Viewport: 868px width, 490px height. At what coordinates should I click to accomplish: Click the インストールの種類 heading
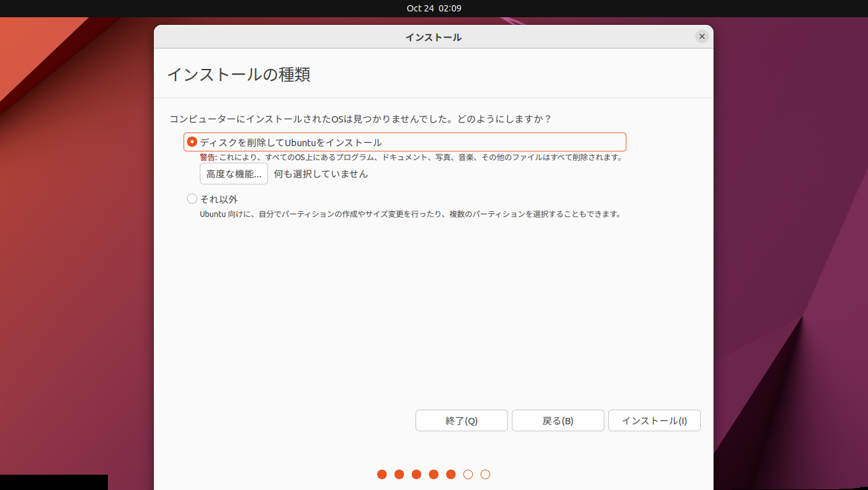(x=239, y=74)
